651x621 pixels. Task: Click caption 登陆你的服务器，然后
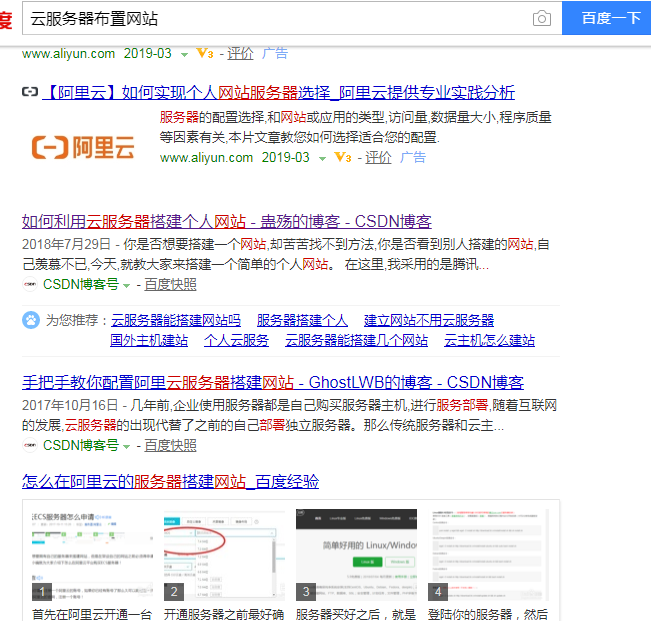(x=488, y=614)
